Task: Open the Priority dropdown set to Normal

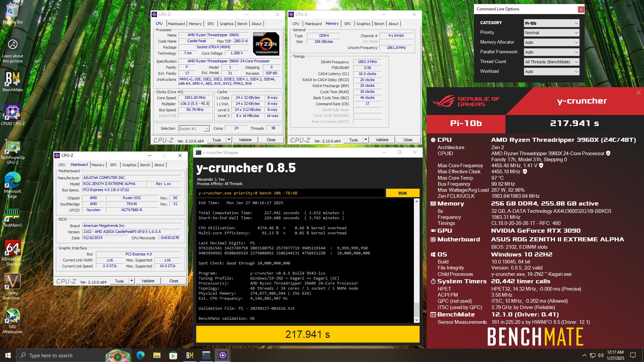Action: [x=551, y=33]
